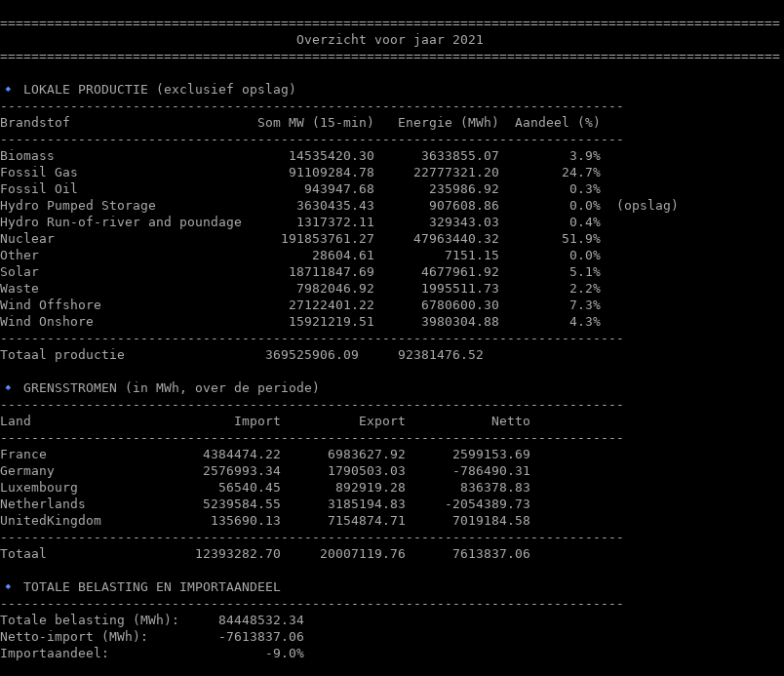Select the "Wind Offshore" row label
Viewport: 784px width, 676px height.
tap(51, 305)
